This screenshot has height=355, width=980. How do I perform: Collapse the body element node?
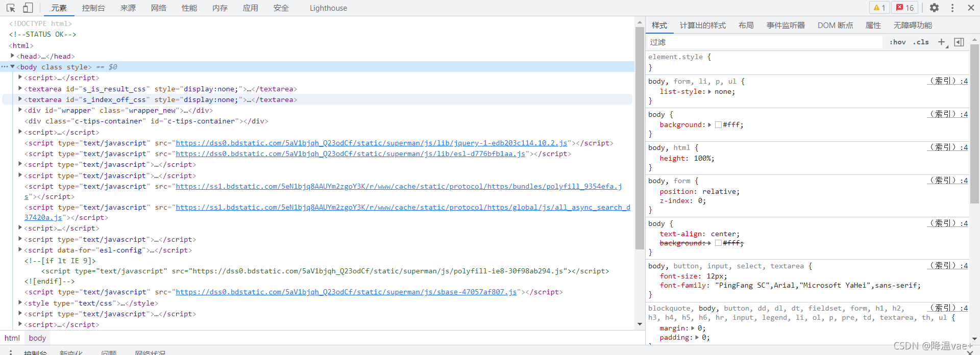12,66
